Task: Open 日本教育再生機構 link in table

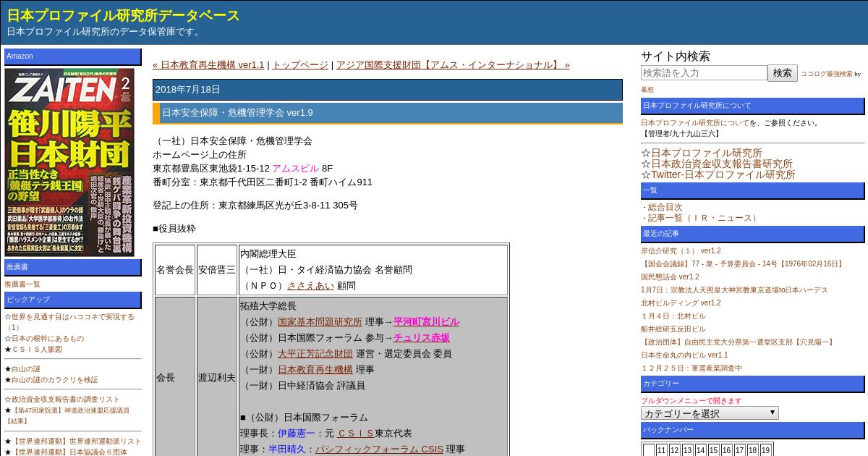Action: pyautogui.click(x=315, y=369)
